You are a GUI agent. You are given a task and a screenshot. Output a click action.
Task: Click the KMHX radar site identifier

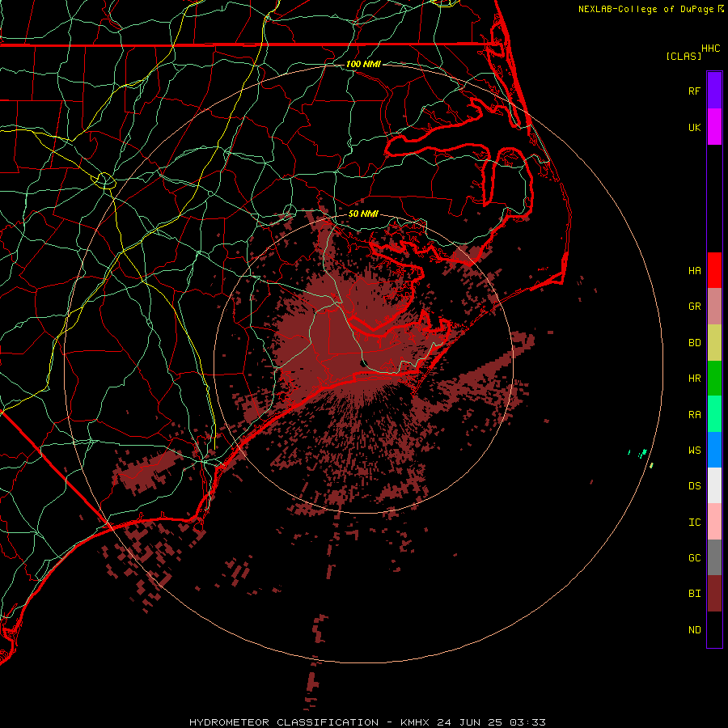pos(415,722)
